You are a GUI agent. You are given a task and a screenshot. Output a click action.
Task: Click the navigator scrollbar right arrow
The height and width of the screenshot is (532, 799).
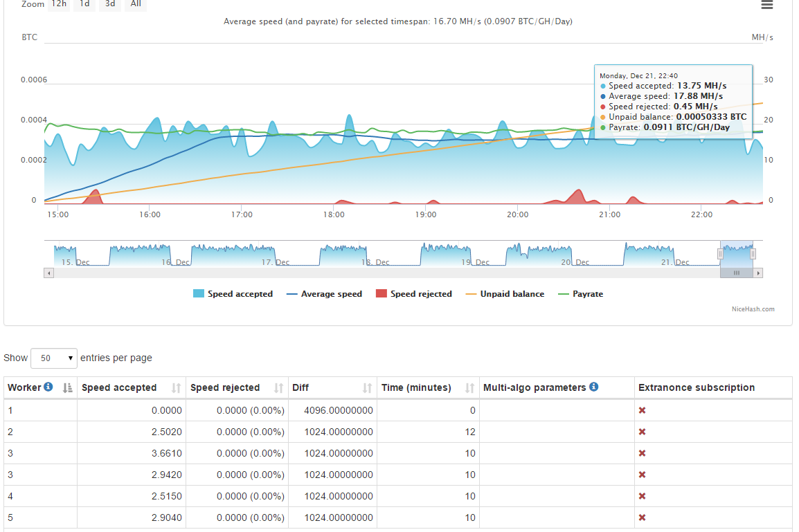pyautogui.click(x=758, y=273)
